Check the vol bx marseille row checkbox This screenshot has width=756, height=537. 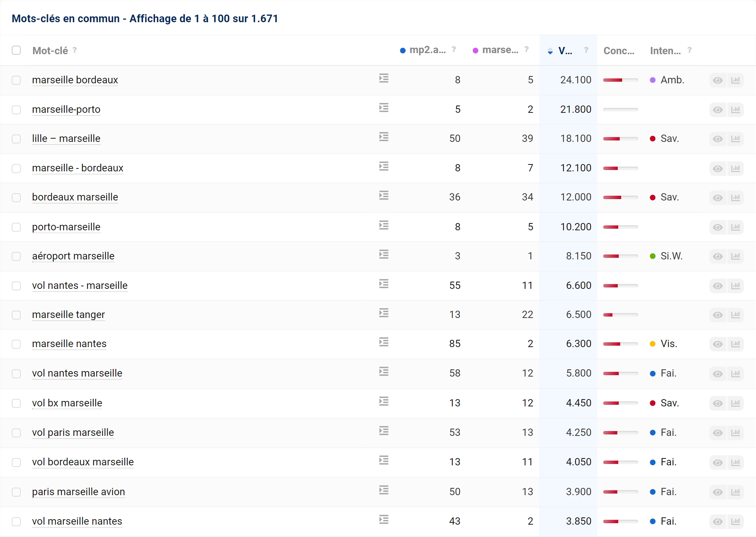click(x=16, y=403)
